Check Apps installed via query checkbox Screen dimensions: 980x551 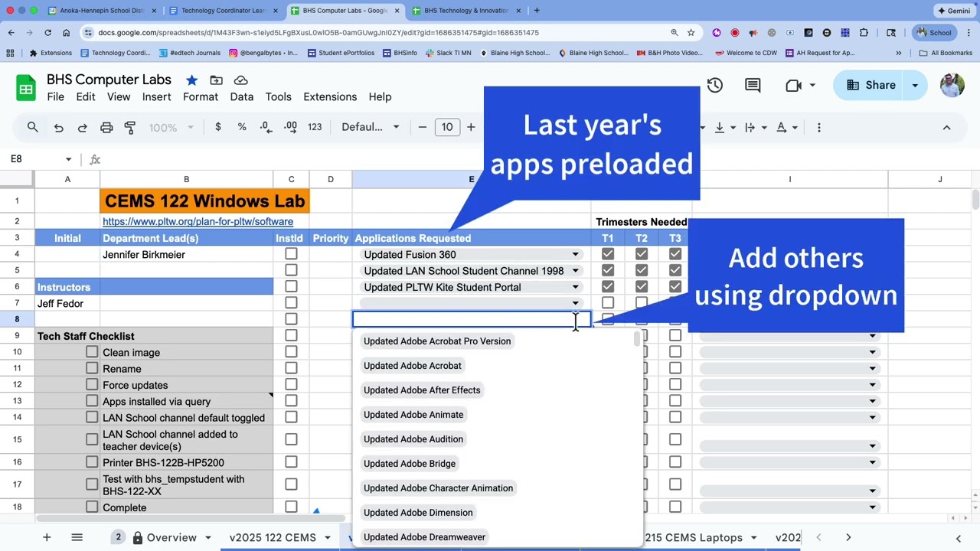pos(92,401)
